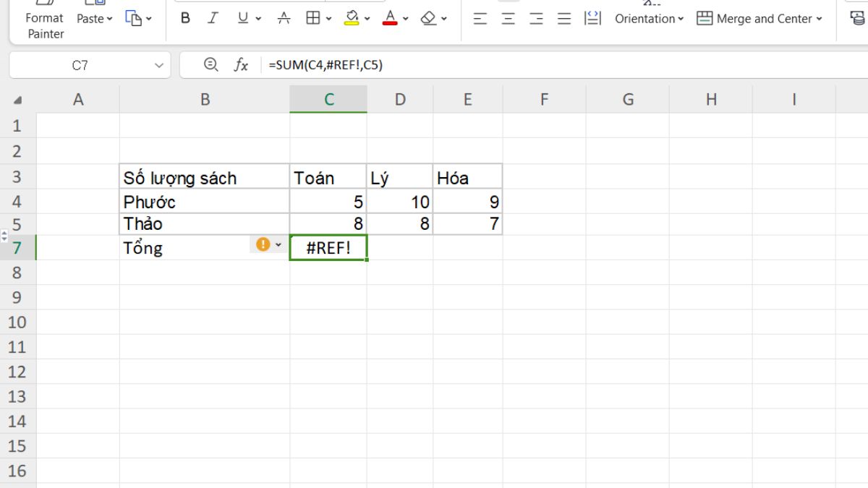Screen dimensions: 868x488
Task: Click the eraser clear formatting icon
Action: (x=429, y=19)
